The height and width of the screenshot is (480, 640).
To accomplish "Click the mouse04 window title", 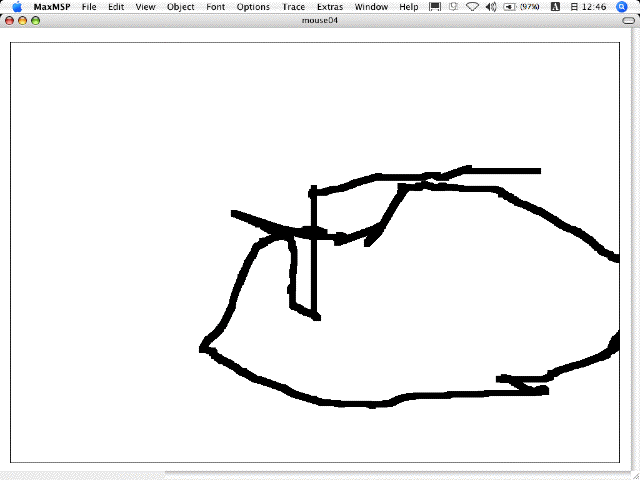I will pyautogui.click(x=320, y=20).
